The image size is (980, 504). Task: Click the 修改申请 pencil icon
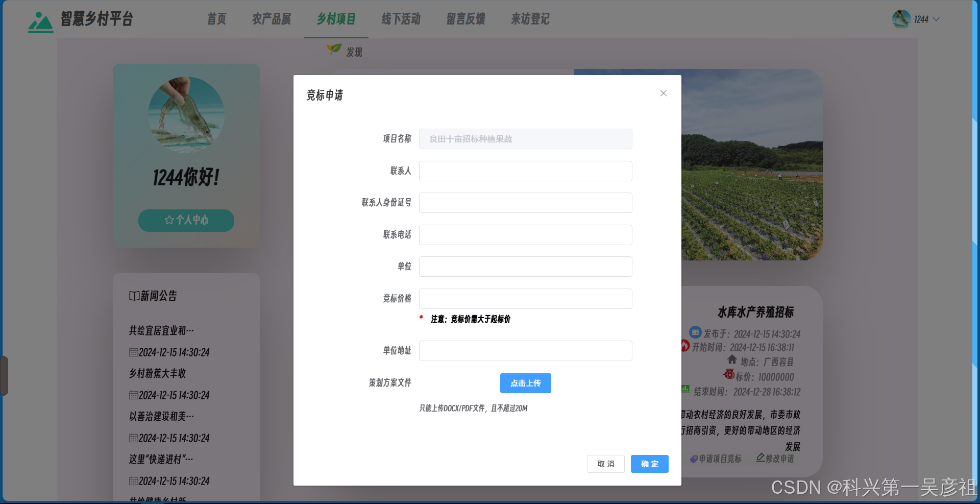pyautogui.click(x=761, y=458)
